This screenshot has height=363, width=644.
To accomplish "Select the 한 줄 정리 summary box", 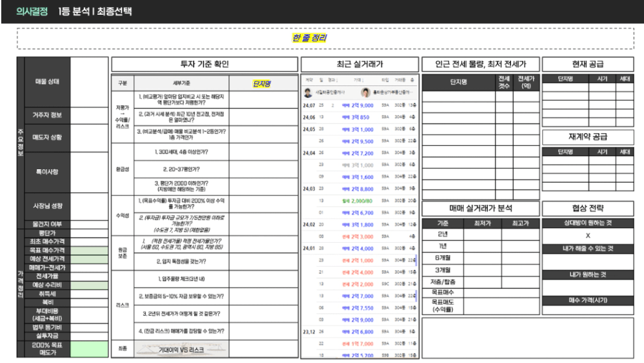I will pos(325,38).
